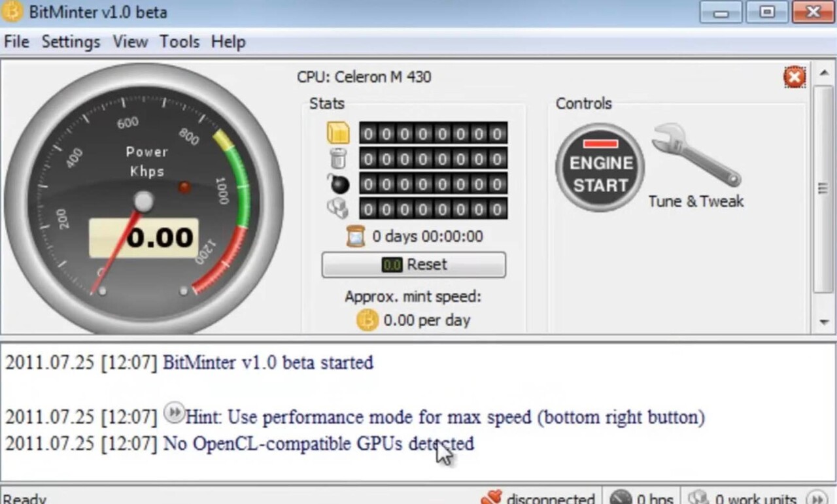Open the Tune & Tweak wrench

(x=696, y=157)
